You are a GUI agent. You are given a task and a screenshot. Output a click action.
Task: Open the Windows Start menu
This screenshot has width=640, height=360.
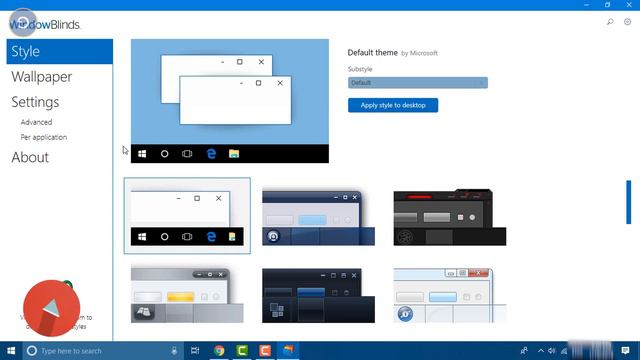click(x=11, y=351)
